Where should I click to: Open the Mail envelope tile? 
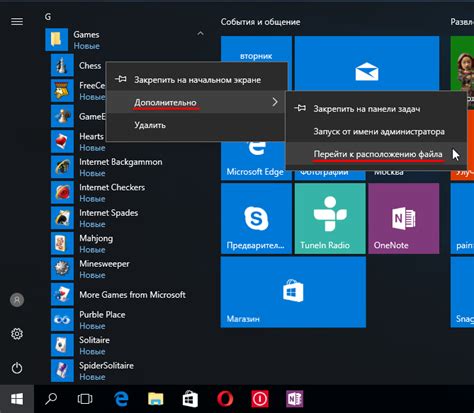coord(367,63)
